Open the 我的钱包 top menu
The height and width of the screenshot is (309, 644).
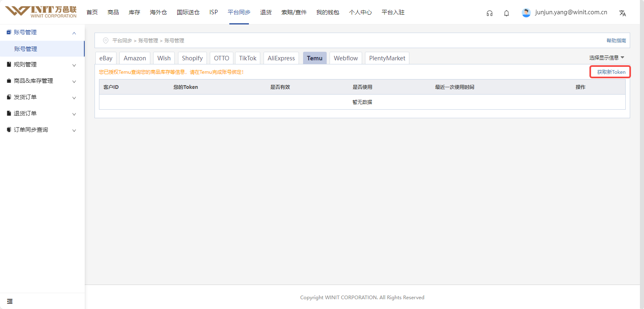click(x=328, y=12)
